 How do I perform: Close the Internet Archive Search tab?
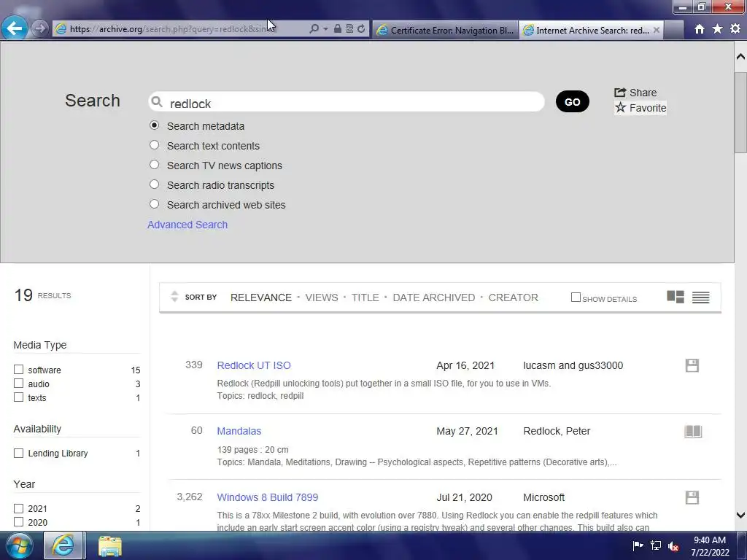click(x=657, y=30)
